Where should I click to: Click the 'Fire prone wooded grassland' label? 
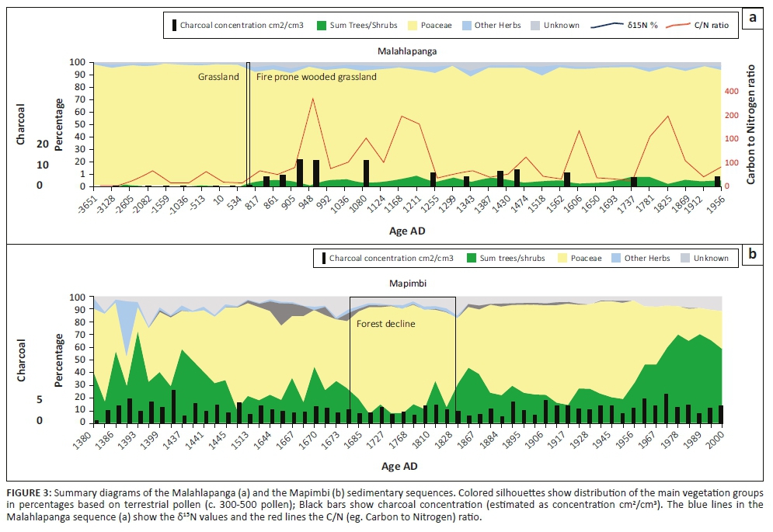(x=316, y=77)
